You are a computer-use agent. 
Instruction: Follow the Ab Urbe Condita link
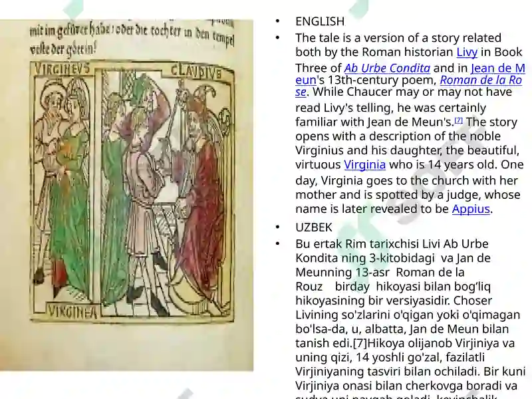click(387, 68)
